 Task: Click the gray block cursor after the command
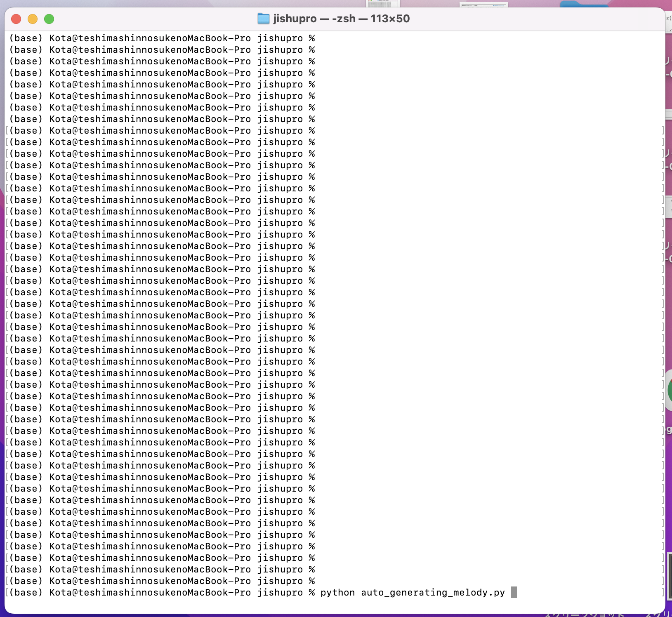pos(514,592)
